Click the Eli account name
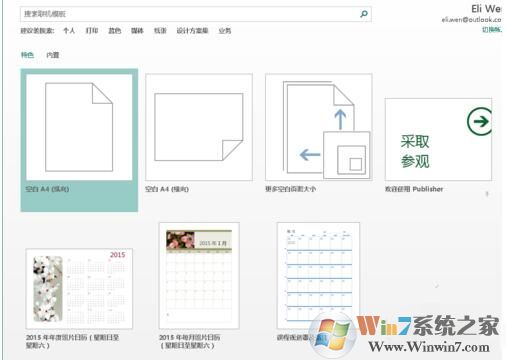 point(486,9)
